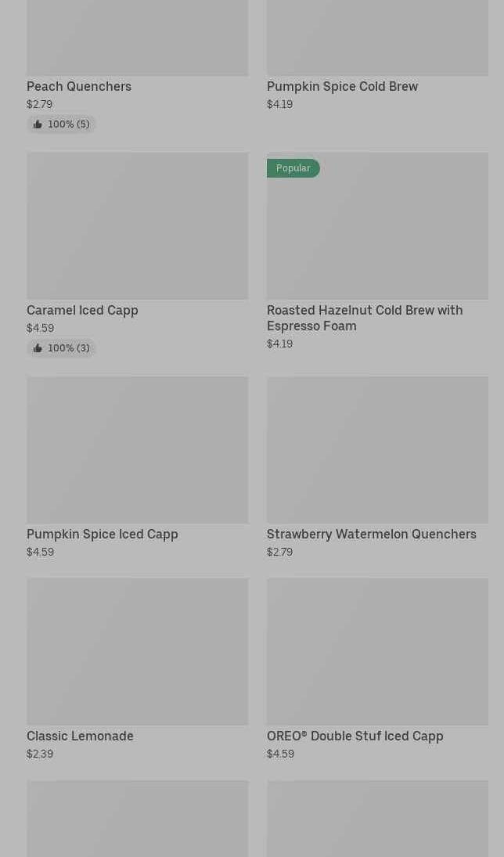This screenshot has width=504, height=857.
Task: Select the Pumpkin Spice Iced Capp image
Action: click(x=137, y=449)
